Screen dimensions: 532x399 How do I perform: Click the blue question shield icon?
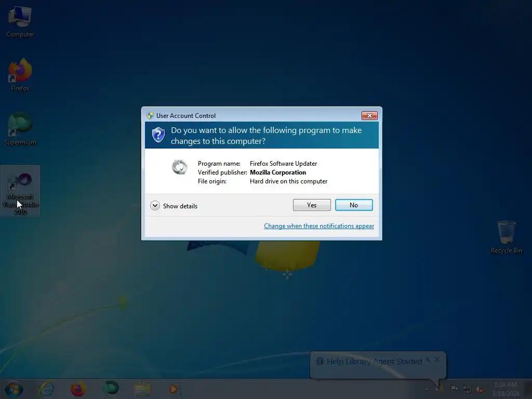[x=158, y=135]
